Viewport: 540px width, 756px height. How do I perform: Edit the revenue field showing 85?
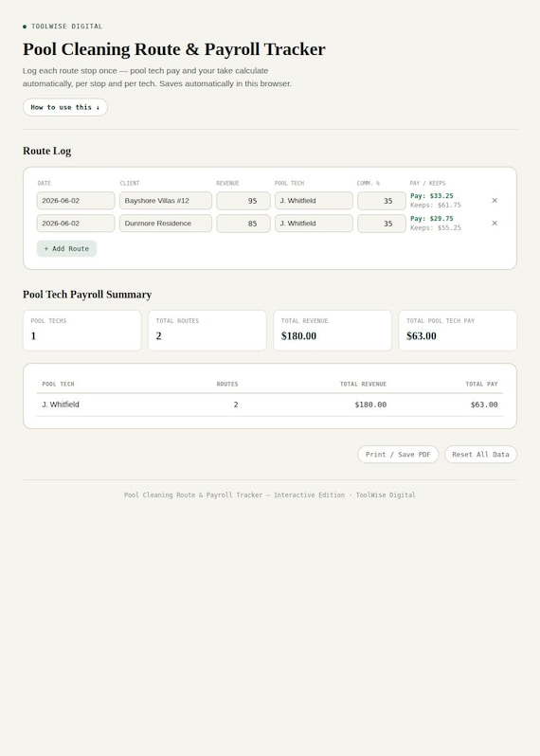point(243,224)
